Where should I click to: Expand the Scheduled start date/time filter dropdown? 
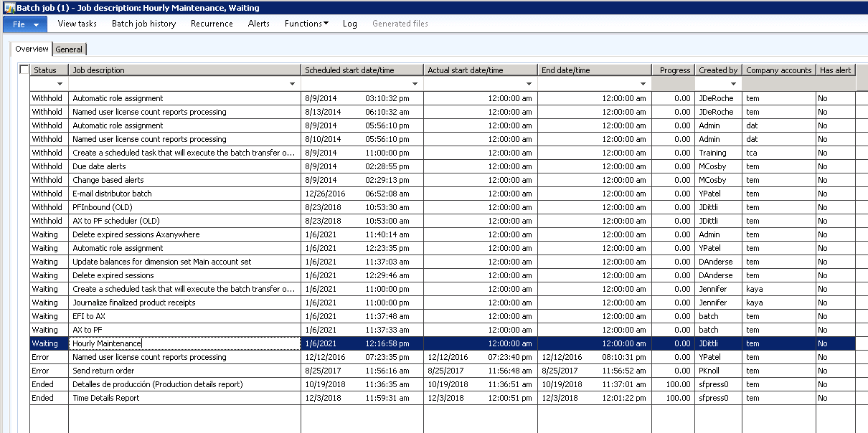pos(415,84)
